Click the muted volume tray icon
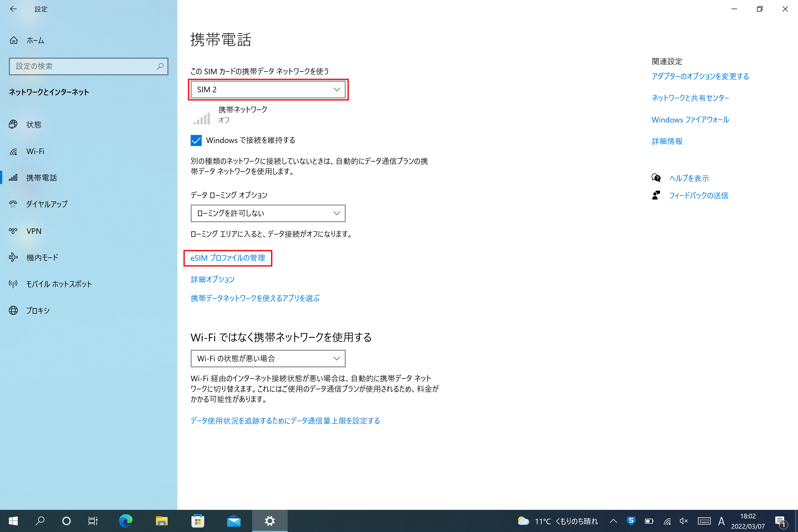This screenshot has height=532, width=798. [x=684, y=521]
